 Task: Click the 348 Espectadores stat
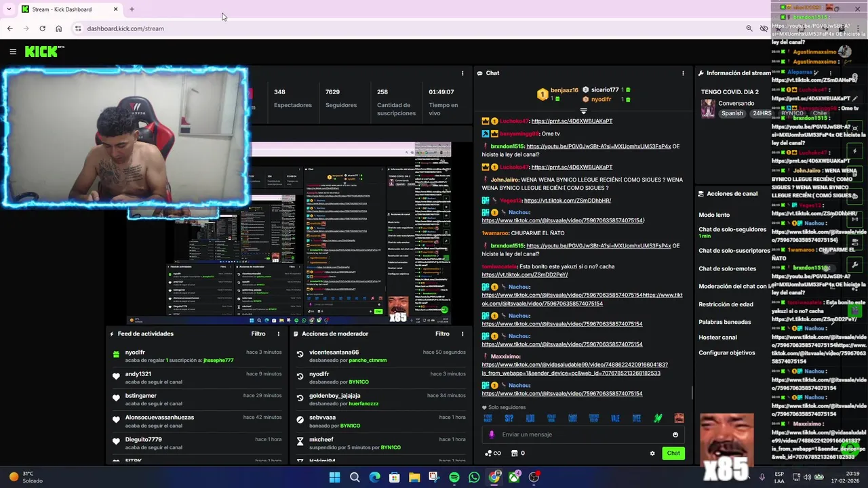pyautogui.click(x=293, y=98)
